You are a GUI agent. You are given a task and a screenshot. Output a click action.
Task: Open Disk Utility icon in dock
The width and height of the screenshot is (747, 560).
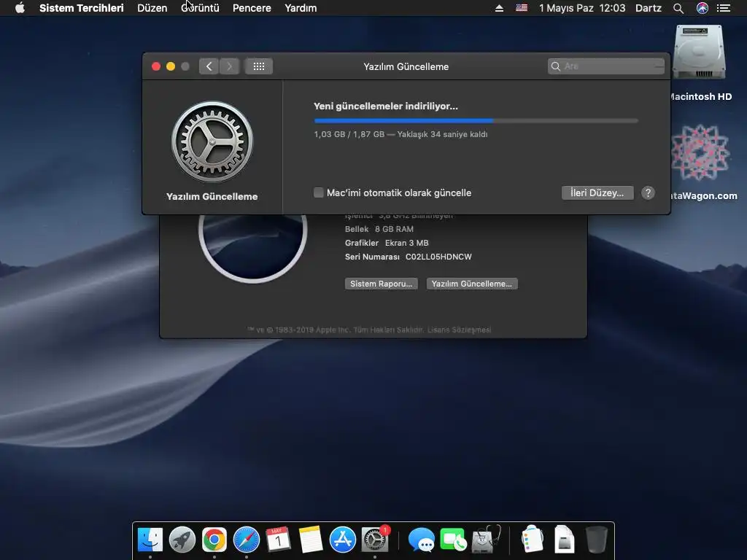(x=485, y=540)
